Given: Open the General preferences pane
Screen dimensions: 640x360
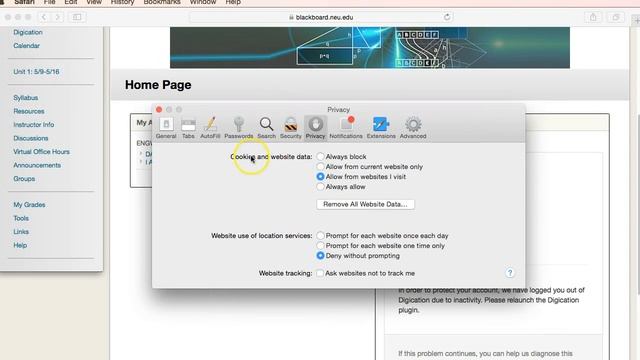Looking at the screenshot, I should pos(166,128).
